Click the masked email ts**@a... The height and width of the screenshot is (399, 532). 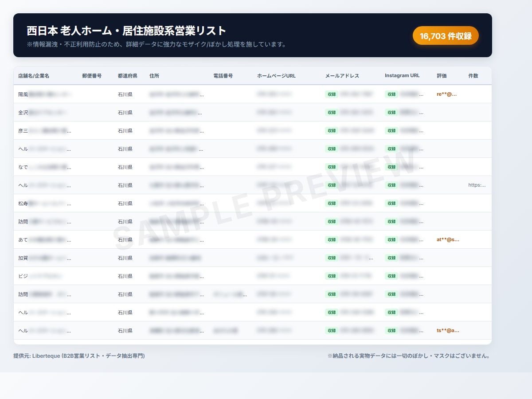(x=448, y=331)
